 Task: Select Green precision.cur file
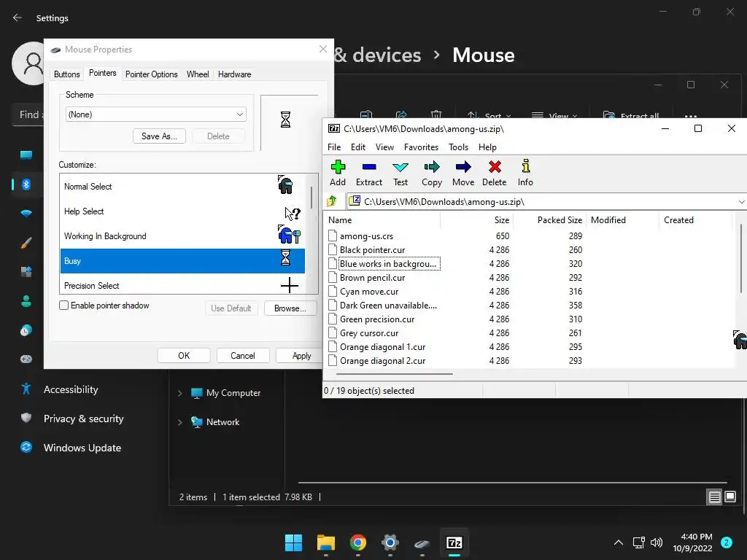(x=377, y=319)
